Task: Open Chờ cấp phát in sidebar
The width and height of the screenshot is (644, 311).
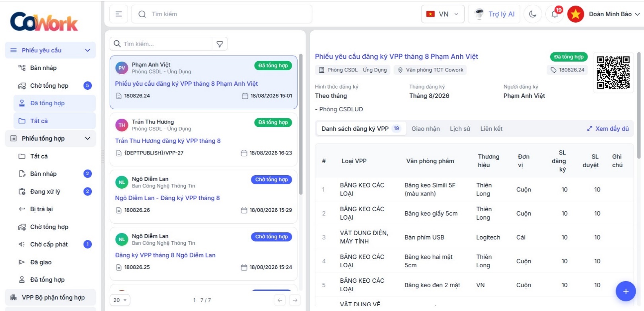Action: 54,244
